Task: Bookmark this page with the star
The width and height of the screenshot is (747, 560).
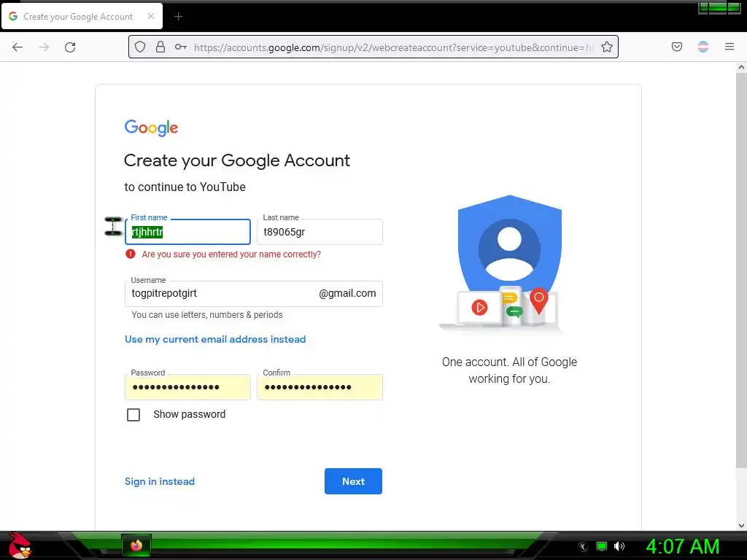Action: point(606,47)
